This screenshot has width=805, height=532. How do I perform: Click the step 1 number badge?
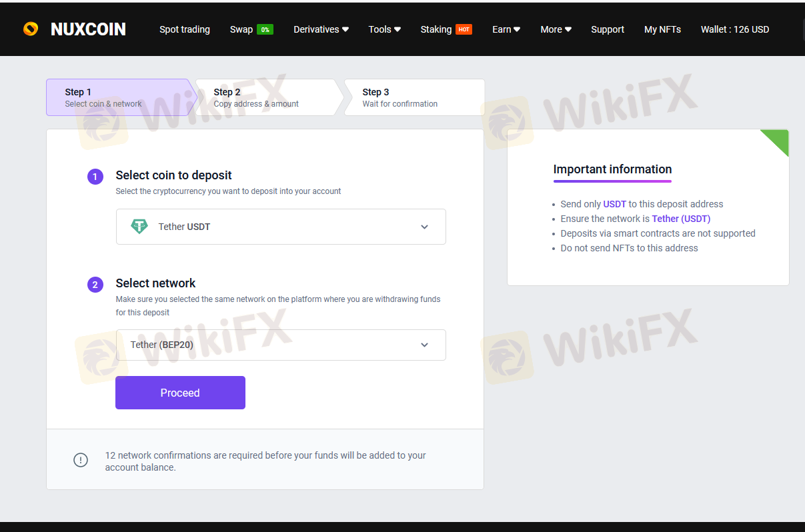(95, 177)
